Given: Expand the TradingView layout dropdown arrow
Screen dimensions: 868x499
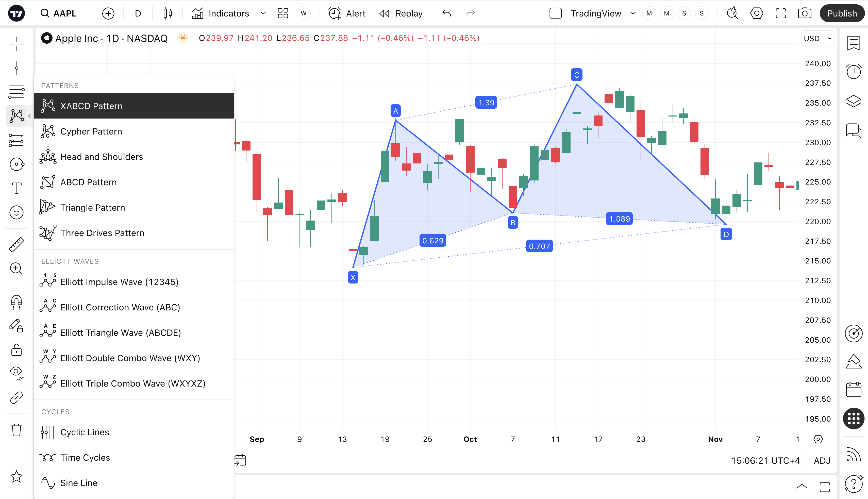Looking at the screenshot, I should click(633, 13).
